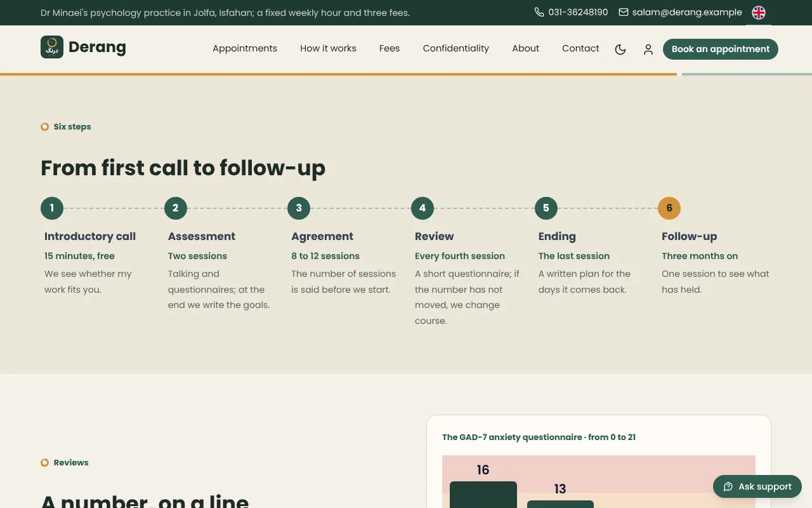Select step 4 circle
The width and height of the screenshot is (812, 508).
[x=422, y=208]
